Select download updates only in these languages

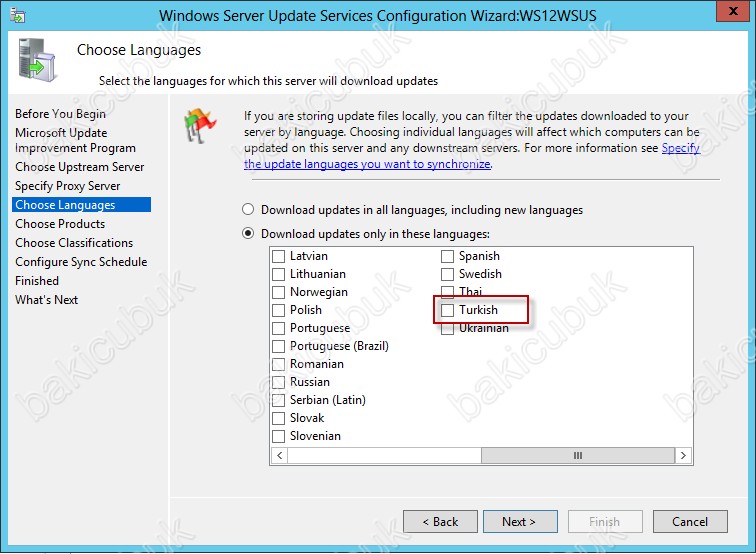[x=248, y=233]
